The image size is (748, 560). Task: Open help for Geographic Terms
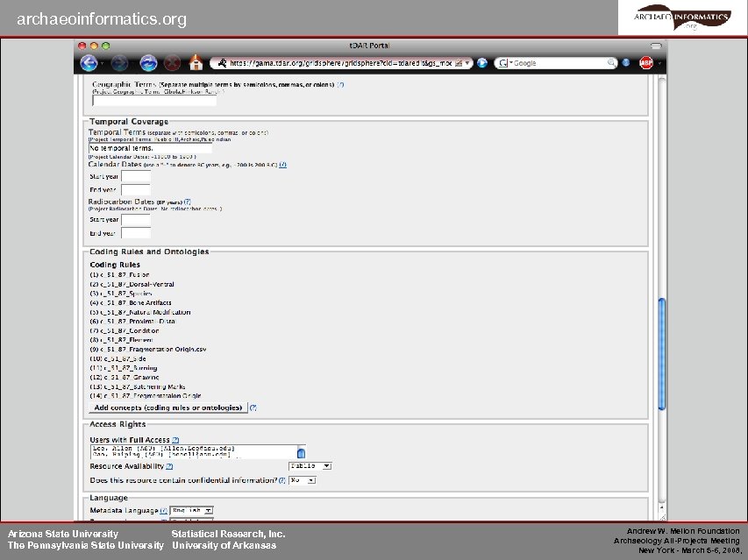click(x=340, y=84)
